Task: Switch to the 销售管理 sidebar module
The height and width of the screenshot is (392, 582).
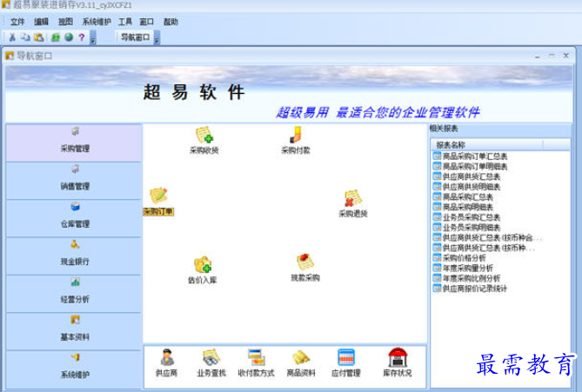Action: coord(74,181)
